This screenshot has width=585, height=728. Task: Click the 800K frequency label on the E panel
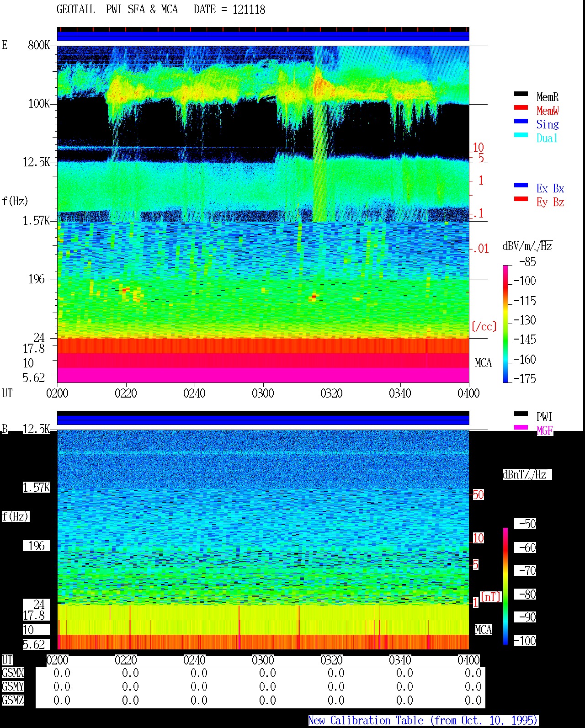pos(39,45)
